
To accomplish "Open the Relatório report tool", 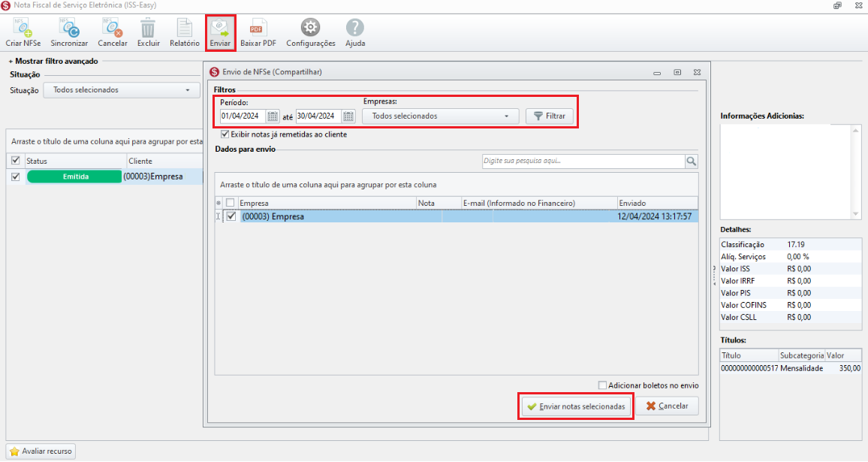I will [x=185, y=32].
